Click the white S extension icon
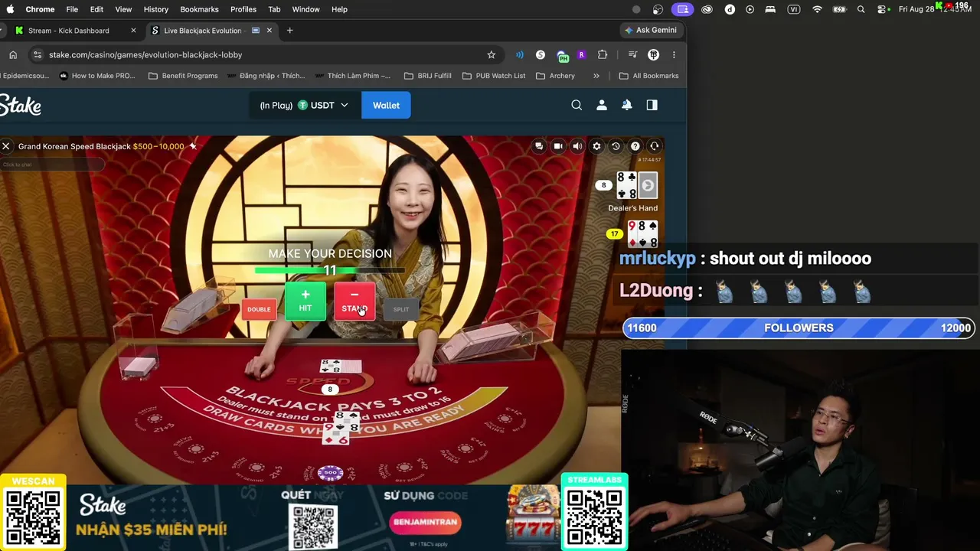 point(541,55)
